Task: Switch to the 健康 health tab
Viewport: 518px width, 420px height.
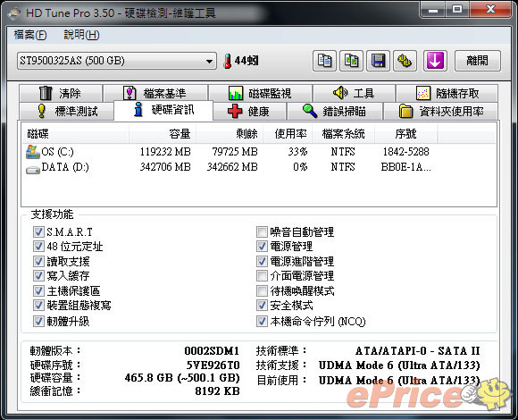Action: coord(249,111)
